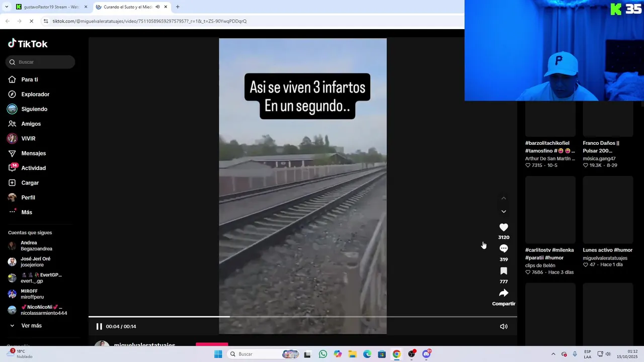The height and width of the screenshot is (362, 644).
Task: Click author name clips de Belén
Action: pyautogui.click(x=540, y=265)
